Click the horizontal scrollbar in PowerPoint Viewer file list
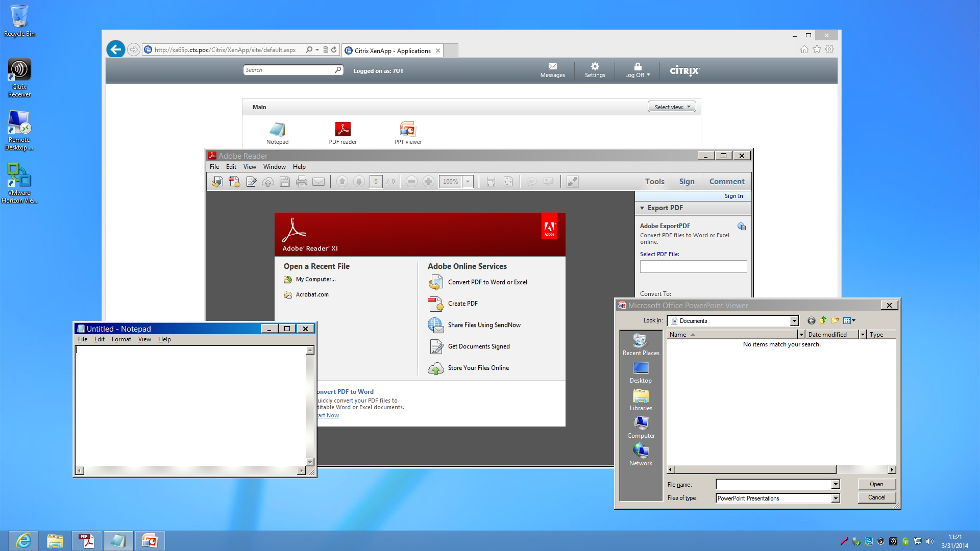Screen dimensions: 980x551 tap(781, 470)
